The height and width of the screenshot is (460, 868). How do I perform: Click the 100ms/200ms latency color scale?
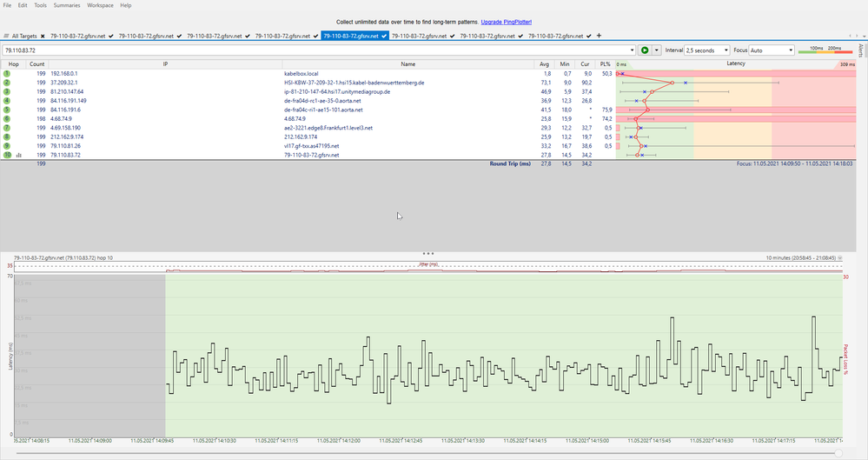tap(825, 50)
